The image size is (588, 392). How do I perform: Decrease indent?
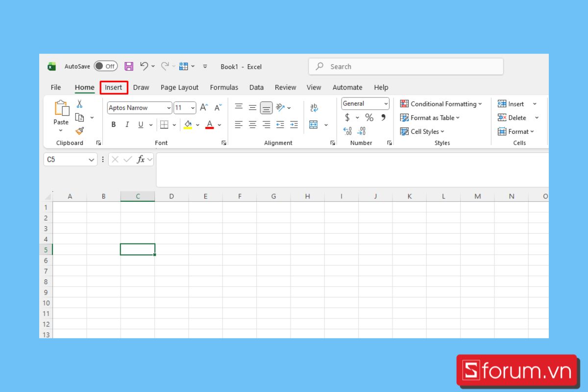(280, 124)
